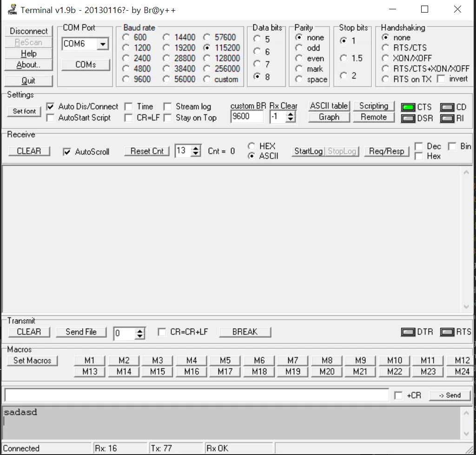Start logging with StartLog

click(309, 151)
